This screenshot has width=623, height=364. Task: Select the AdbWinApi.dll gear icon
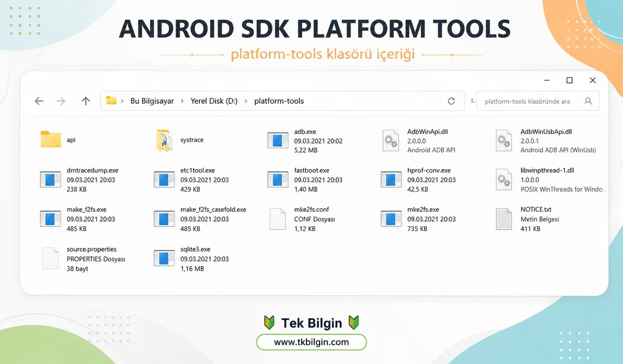pos(390,140)
